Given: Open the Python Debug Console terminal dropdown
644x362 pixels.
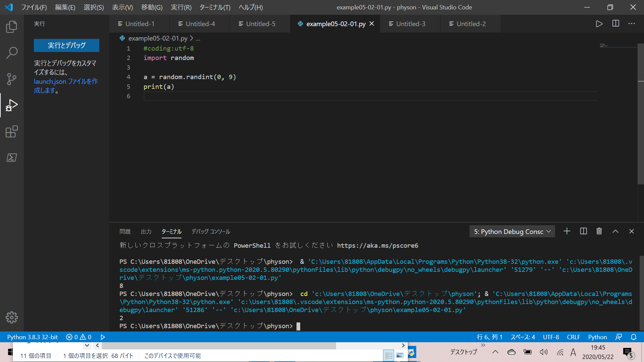Looking at the screenshot, I should [x=512, y=232].
